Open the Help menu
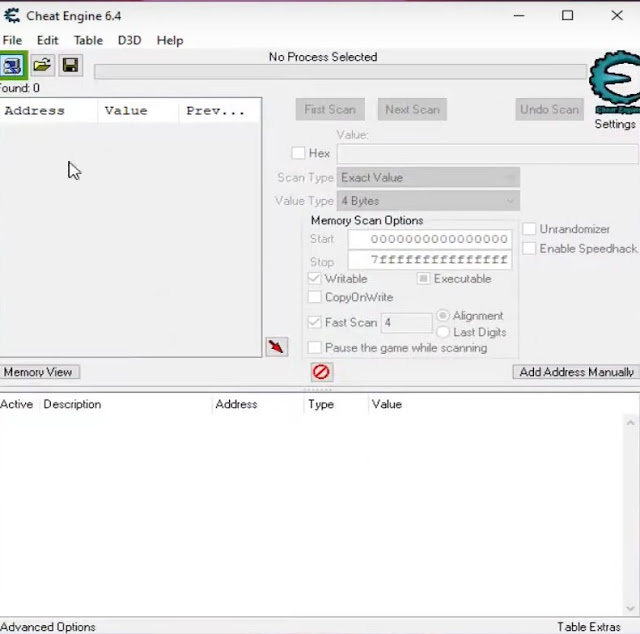Screen dimensions: 640x634 [170, 40]
